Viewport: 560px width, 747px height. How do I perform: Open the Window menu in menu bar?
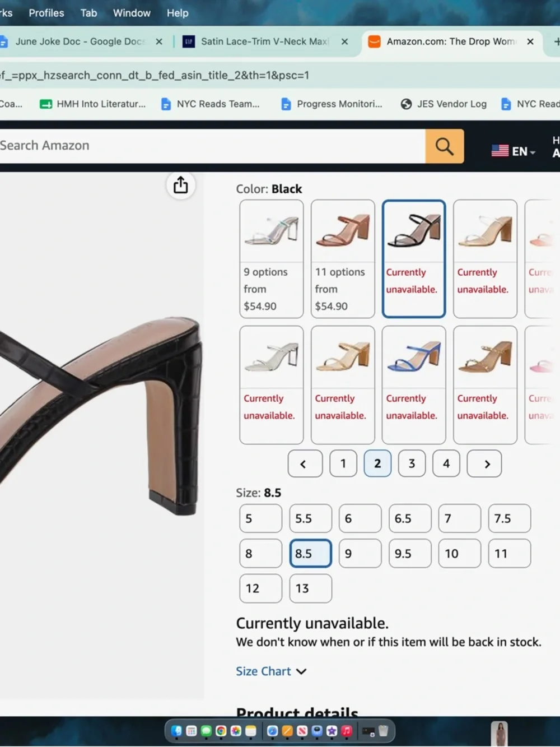(x=132, y=12)
